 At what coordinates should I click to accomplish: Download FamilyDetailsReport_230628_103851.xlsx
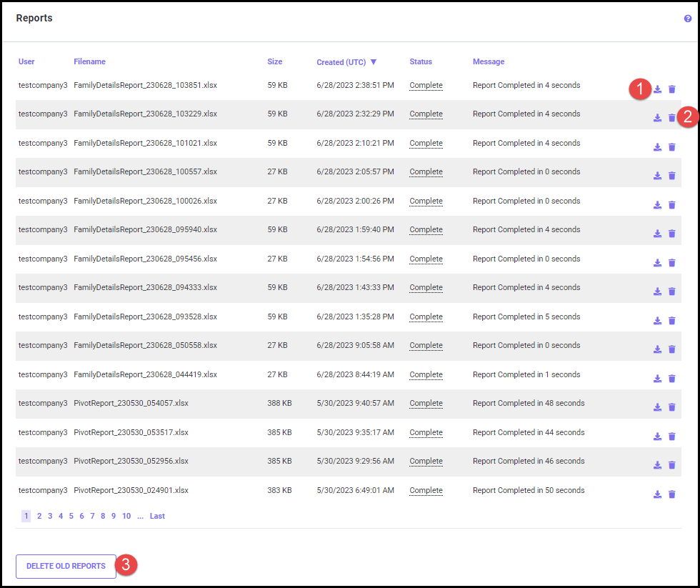[657, 89]
